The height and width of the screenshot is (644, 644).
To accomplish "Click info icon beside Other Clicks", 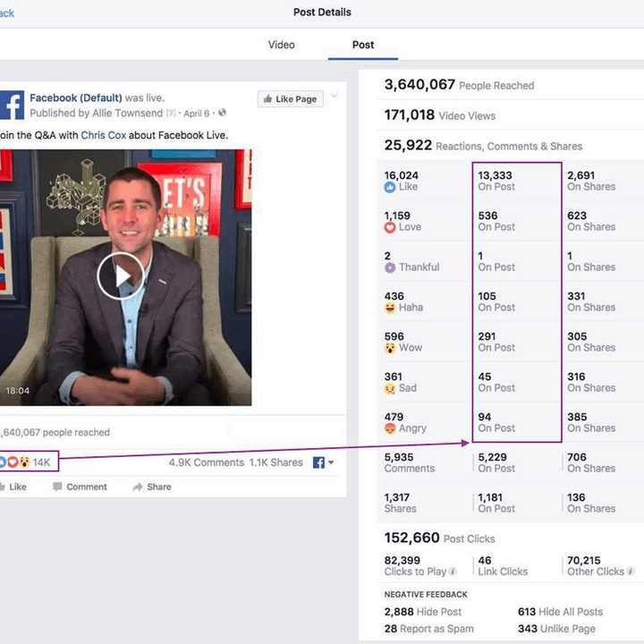I will [631, 572].
